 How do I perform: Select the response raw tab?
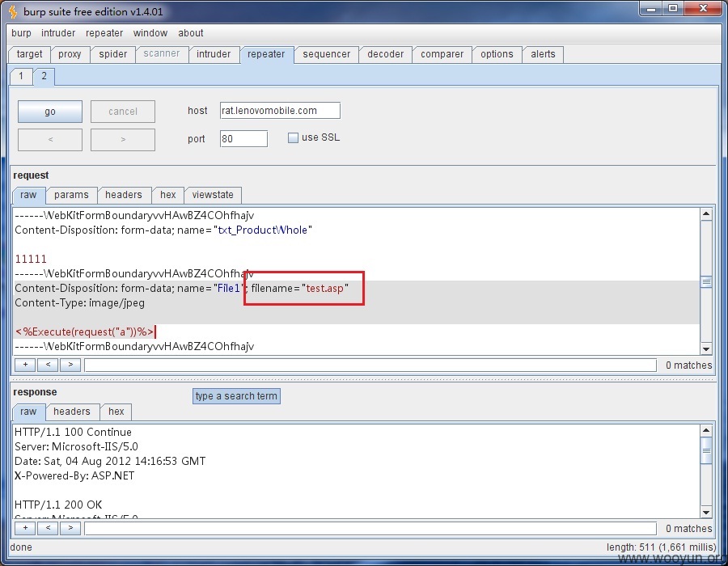[x=28, y=412]
